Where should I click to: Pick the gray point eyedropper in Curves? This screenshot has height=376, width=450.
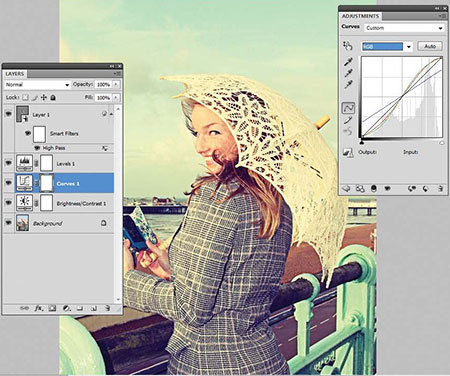[x=348, y=74]
